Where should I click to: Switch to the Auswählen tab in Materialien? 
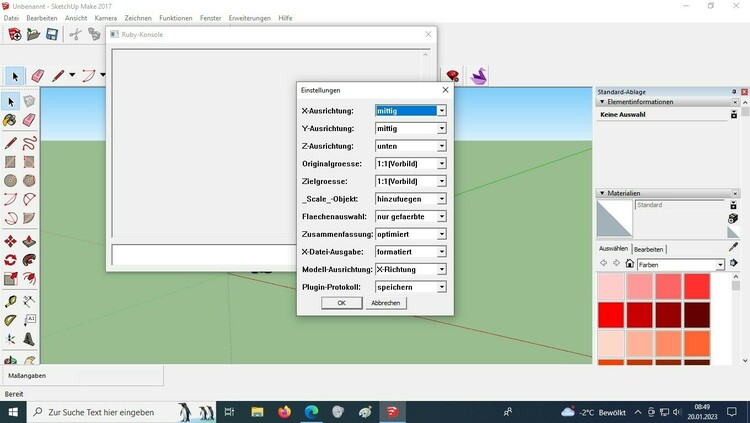click(x=613, y=248)
